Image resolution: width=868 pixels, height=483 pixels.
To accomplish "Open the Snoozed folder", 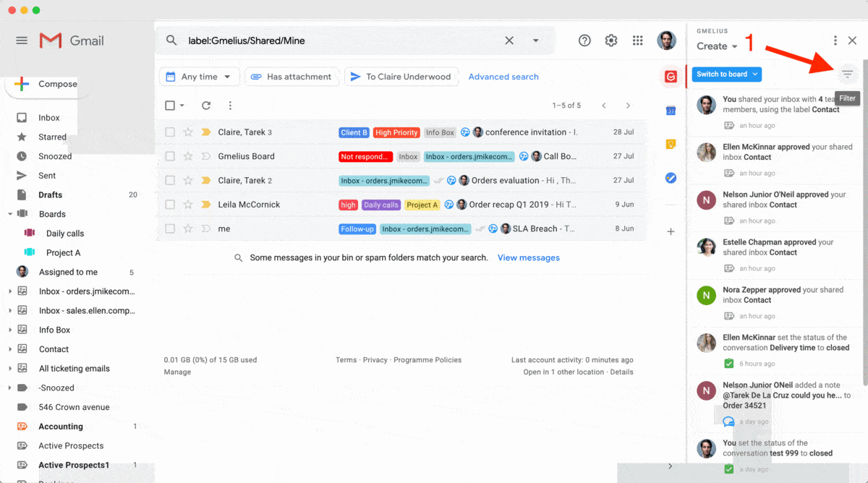I will coord(55,156).
